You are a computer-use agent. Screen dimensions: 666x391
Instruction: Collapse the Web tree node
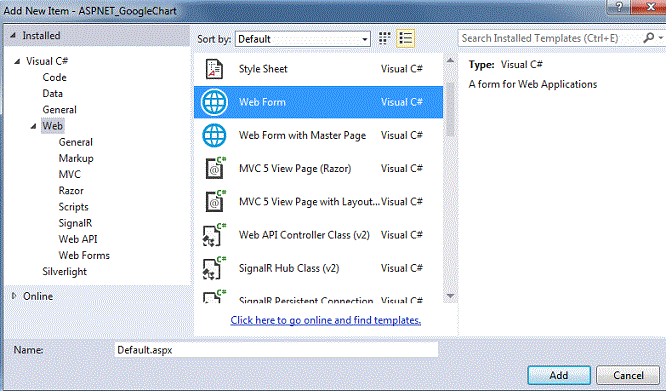click(34, 126)
